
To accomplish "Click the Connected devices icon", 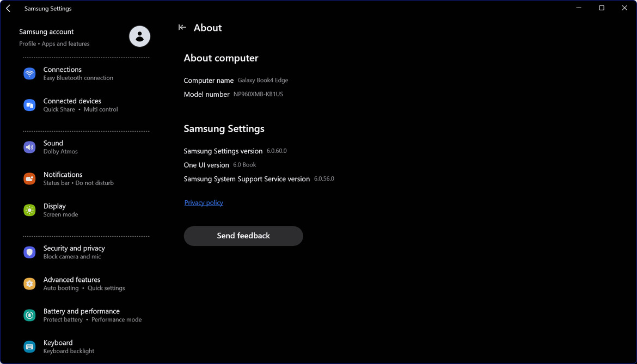I will 29,105.
